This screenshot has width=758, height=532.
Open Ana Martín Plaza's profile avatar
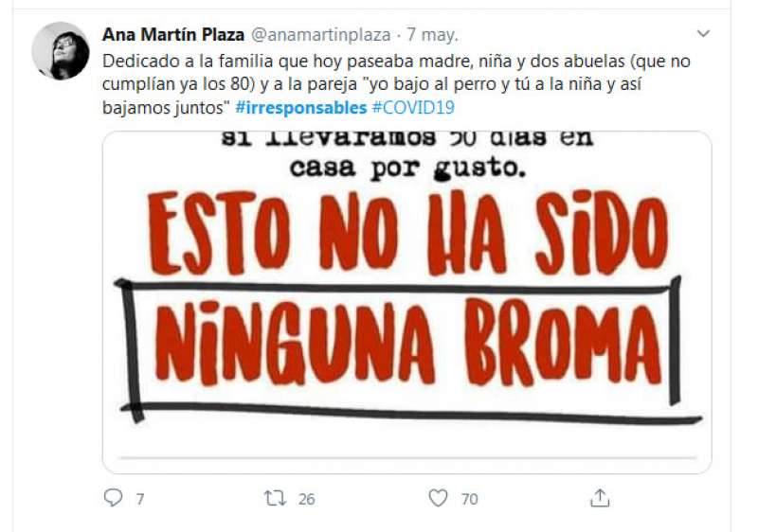tap(61, 51)
